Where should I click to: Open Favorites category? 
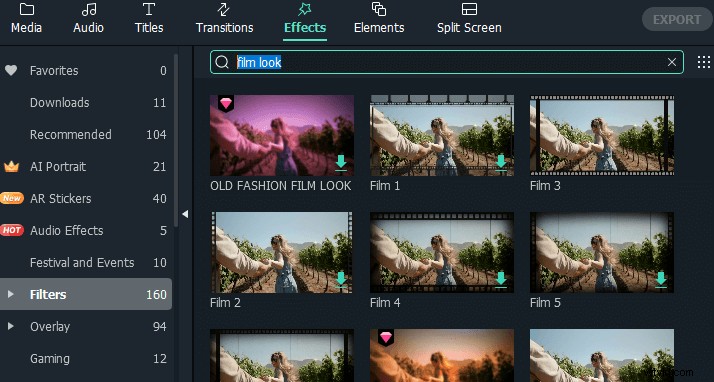coord(86,71)
